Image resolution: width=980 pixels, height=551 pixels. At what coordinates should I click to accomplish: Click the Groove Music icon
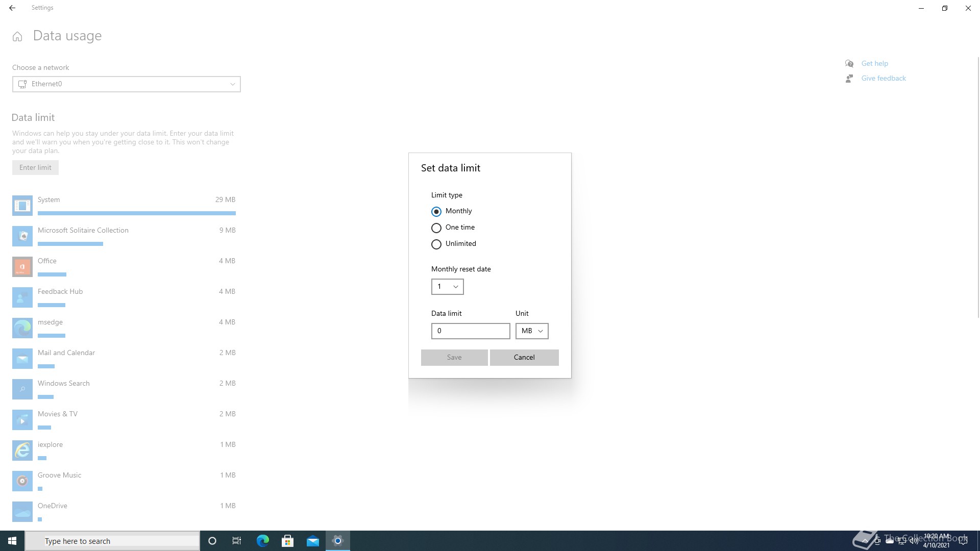point(22,481)
